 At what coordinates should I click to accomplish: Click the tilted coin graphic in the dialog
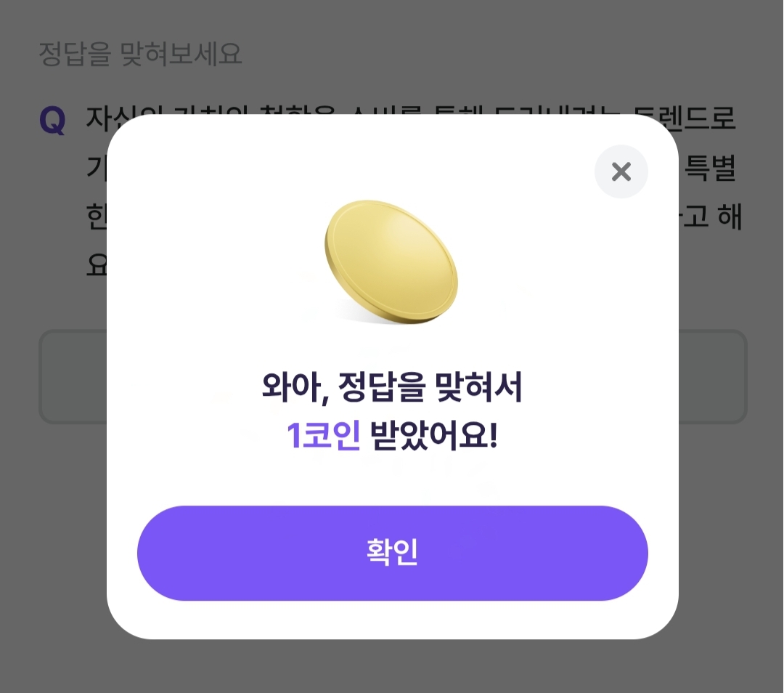[x=391, y=263]
